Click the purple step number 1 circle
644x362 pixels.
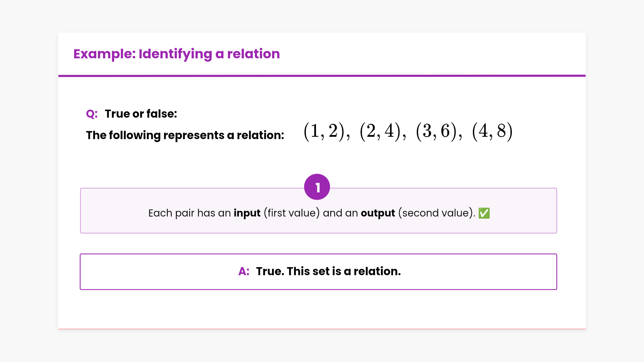pos(317,187)
